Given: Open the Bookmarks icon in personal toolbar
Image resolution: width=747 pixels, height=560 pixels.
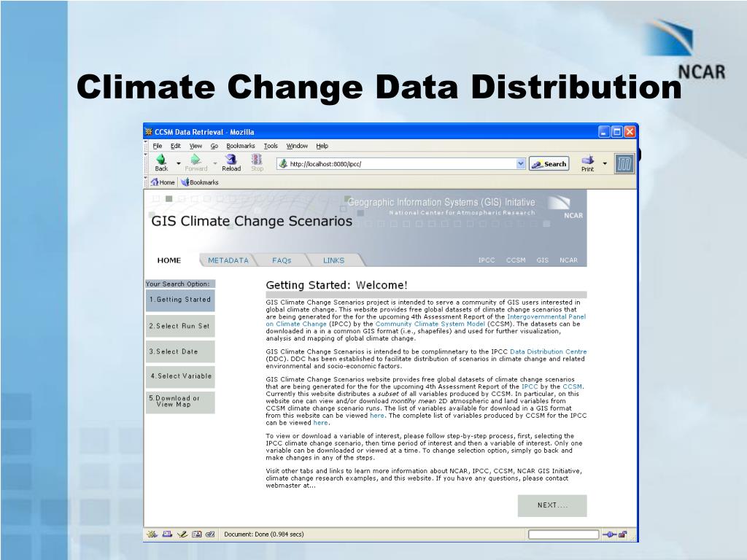Looking at the screenshot, I should [x=185, y=182].
